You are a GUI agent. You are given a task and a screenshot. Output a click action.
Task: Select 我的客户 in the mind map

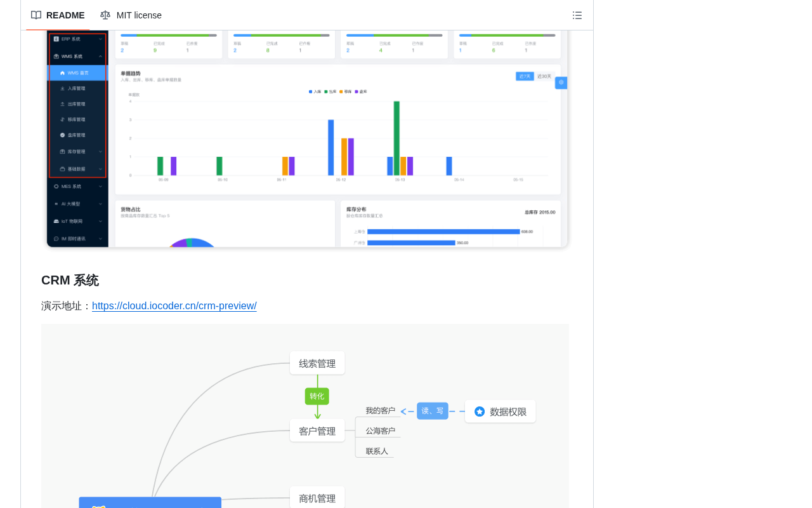(380, 411)
